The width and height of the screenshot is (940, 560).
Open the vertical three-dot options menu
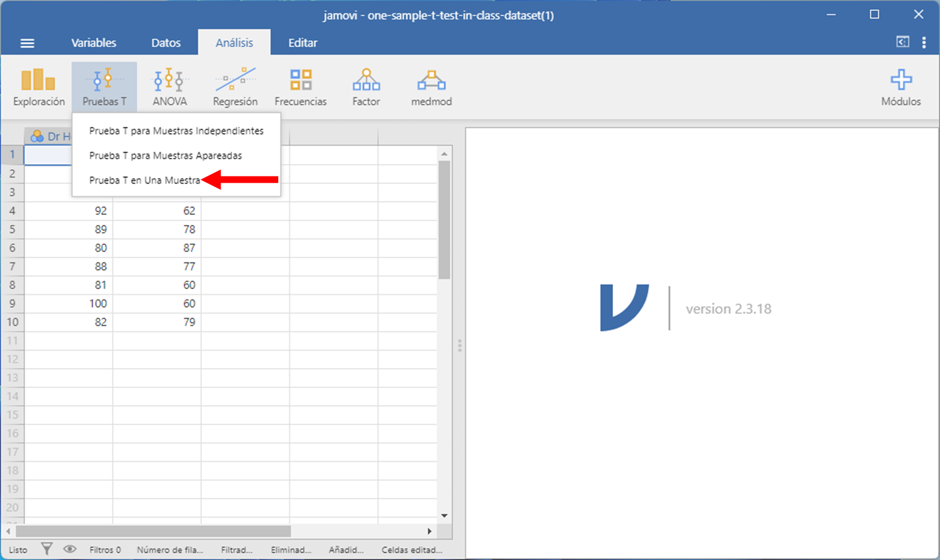pos(924,42)
